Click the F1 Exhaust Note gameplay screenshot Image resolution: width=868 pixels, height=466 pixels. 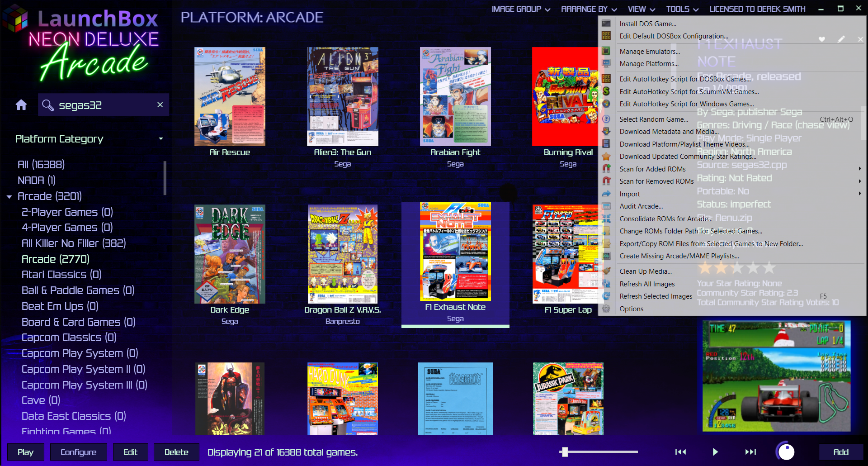776,376
